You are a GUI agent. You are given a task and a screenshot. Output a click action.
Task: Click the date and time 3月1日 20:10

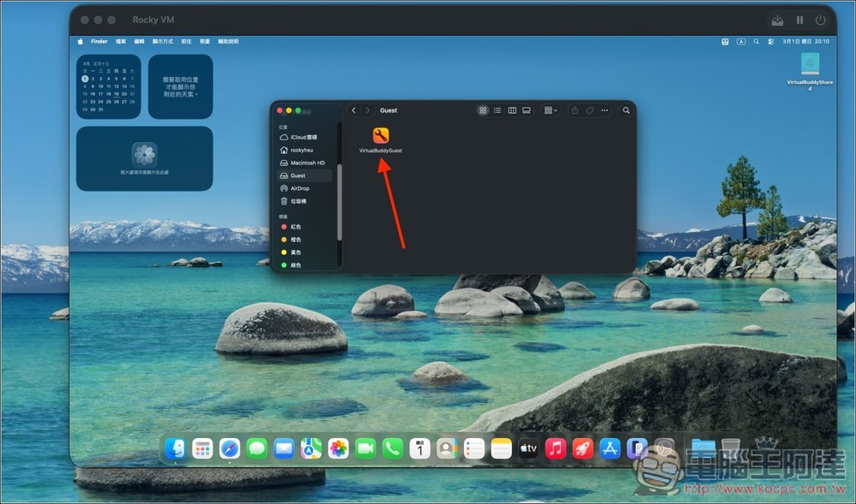point(805,41)
